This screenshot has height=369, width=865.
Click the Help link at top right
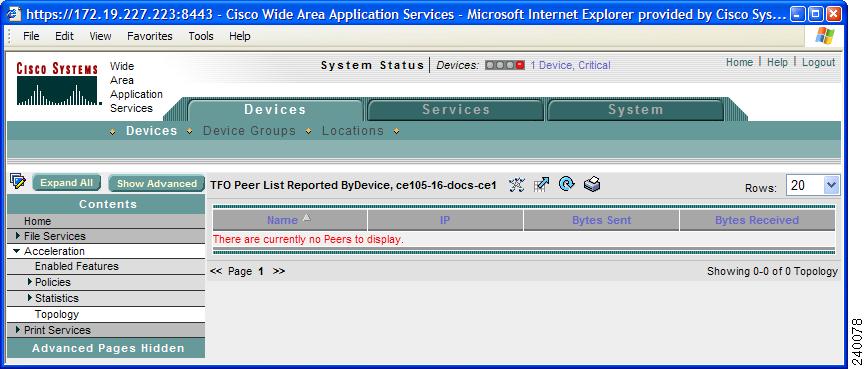pyautogui.click(x=777, y=62)
